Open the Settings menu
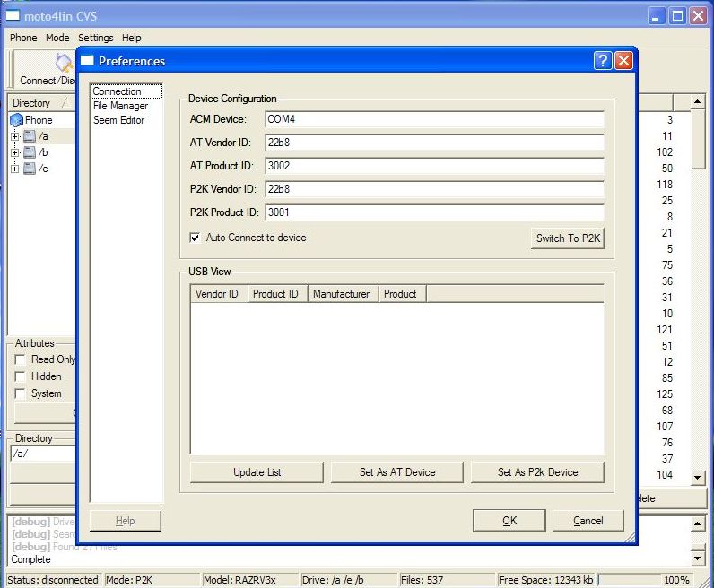 (96, 38)
